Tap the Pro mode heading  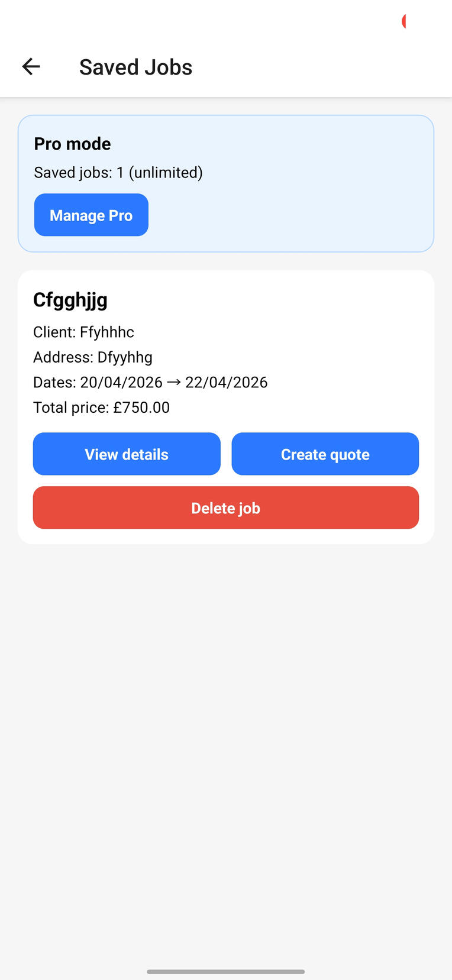click(72, 144)
